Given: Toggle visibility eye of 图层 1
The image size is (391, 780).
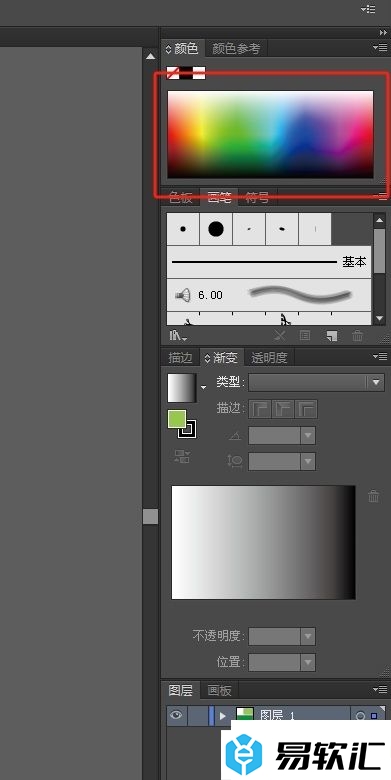Looking at the screenshot, I should pyautogui.click(x=175, y=715).
